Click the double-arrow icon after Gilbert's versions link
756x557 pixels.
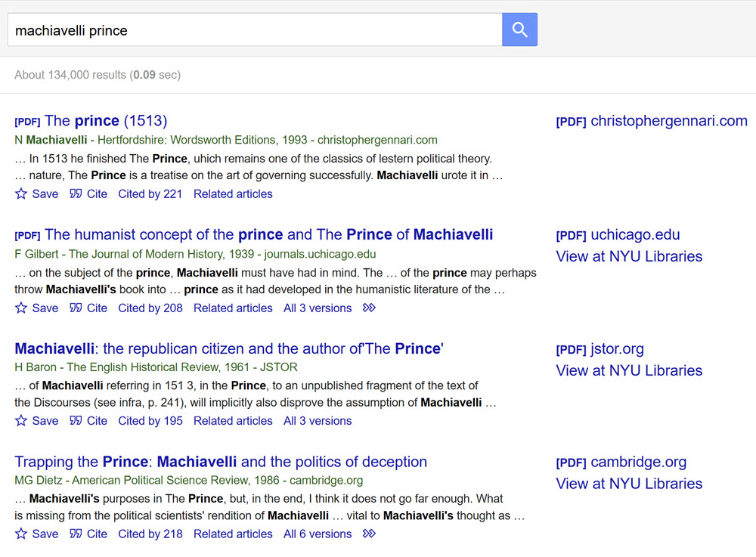click(369, 308)
